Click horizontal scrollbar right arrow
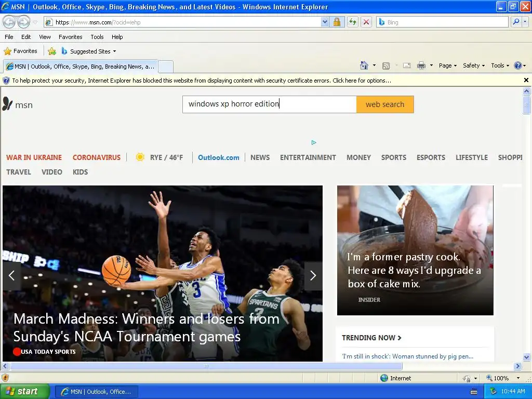This screenshot has width=532, height=399. coord(517,366)
